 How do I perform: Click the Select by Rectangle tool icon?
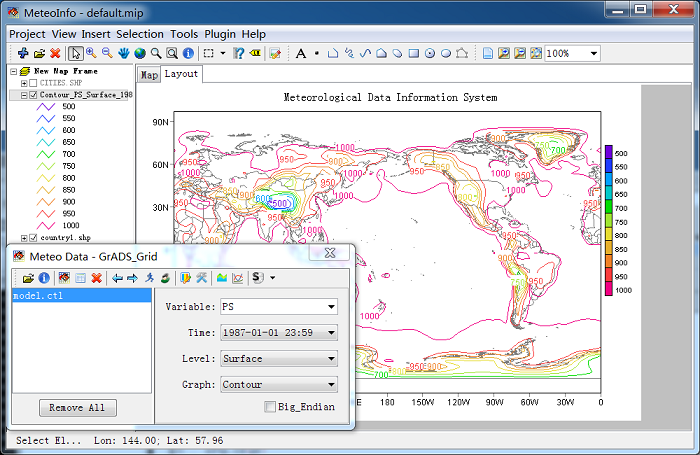pyautogui.click(x=208, y=53)
